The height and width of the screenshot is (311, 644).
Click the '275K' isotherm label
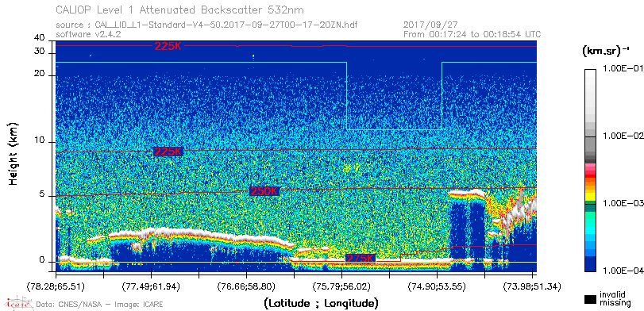pos(361,259)
